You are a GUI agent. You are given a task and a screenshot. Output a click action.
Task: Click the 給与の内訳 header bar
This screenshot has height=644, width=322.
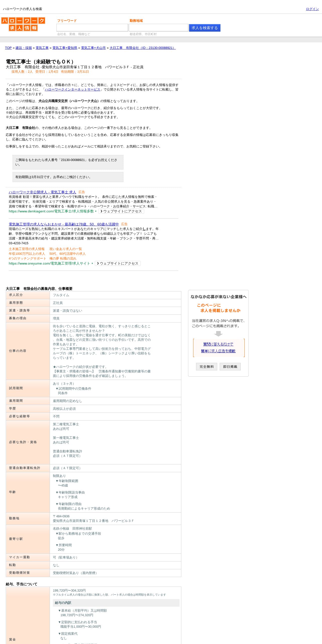pyautogui.click(x=116, y=603)
